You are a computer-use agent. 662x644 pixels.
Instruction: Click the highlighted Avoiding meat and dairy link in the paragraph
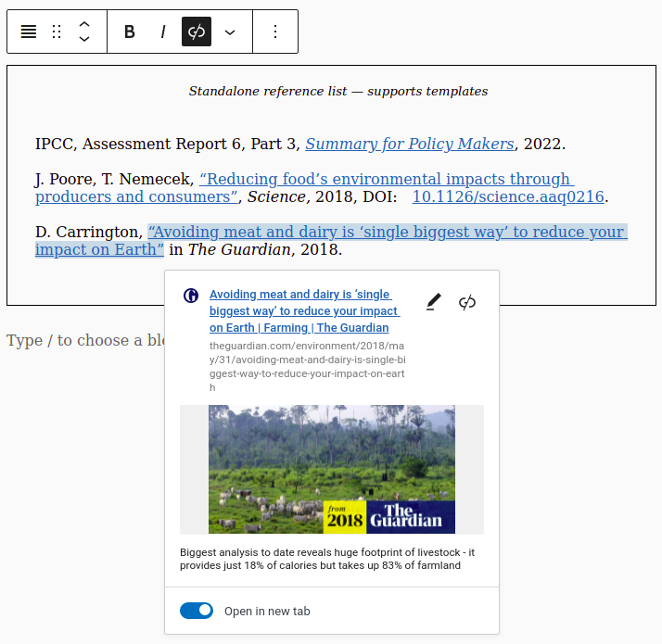click(331, 241)
